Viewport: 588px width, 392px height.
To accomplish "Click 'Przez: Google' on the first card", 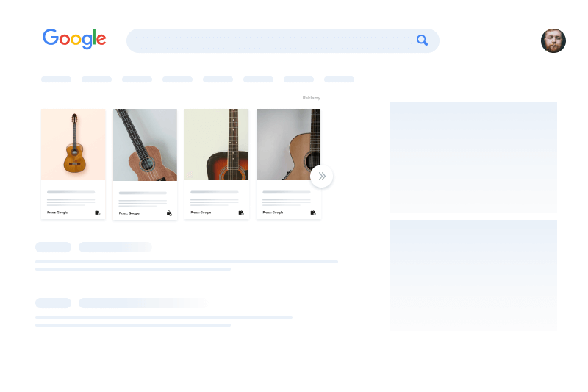I will coord(57,213).
